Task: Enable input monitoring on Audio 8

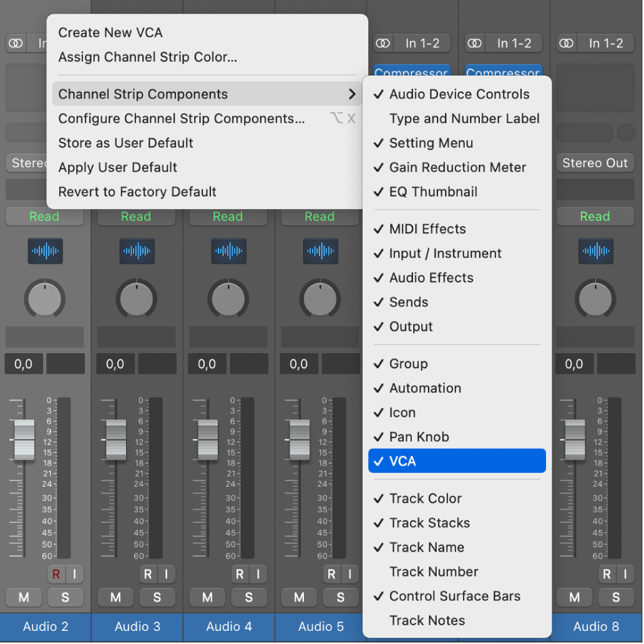Action: tap(623, 574)
